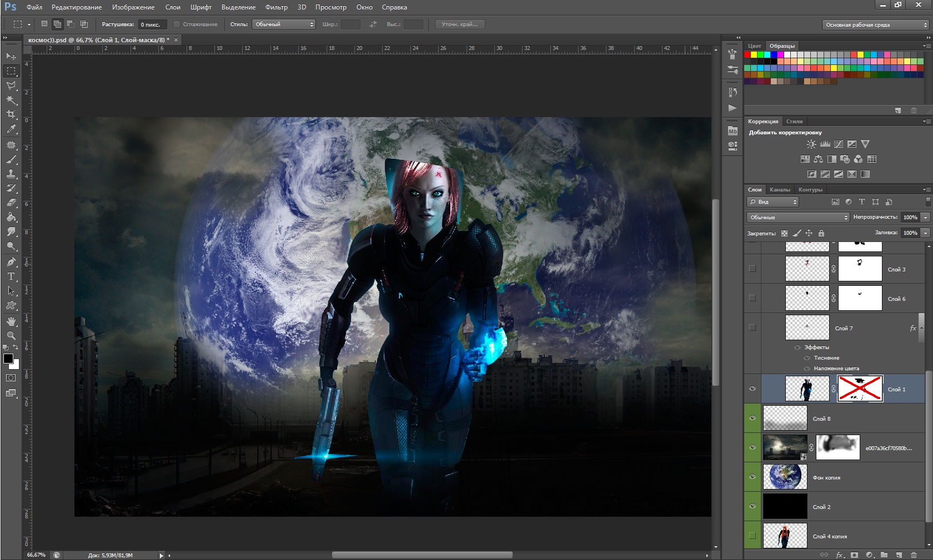This screenshot has height=560, width=933.
Task: Switch to the Контуры tab
Action: pos(810,190)
